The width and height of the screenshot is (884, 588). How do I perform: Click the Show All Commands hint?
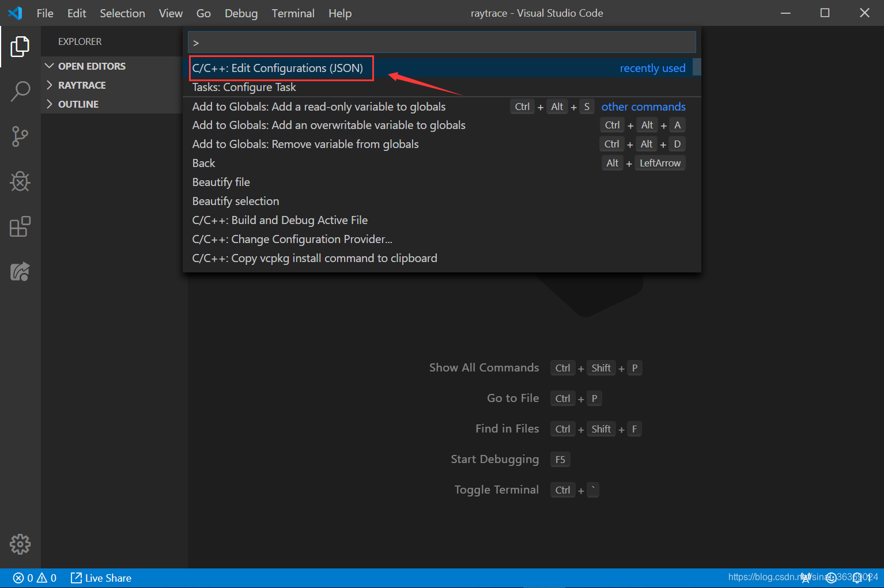pyautogui.click(x=484, y=367)
